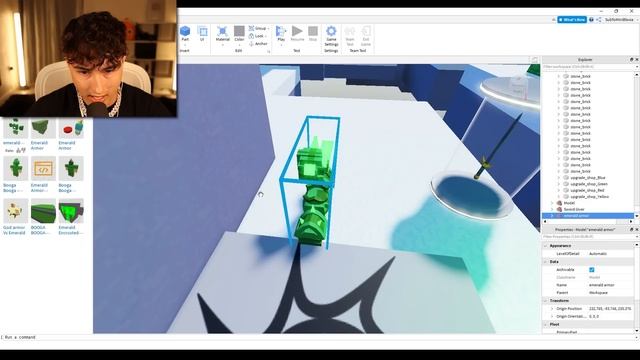Close the Explorer panel
This screenshot has height=360, width=640.
point(637,60)
